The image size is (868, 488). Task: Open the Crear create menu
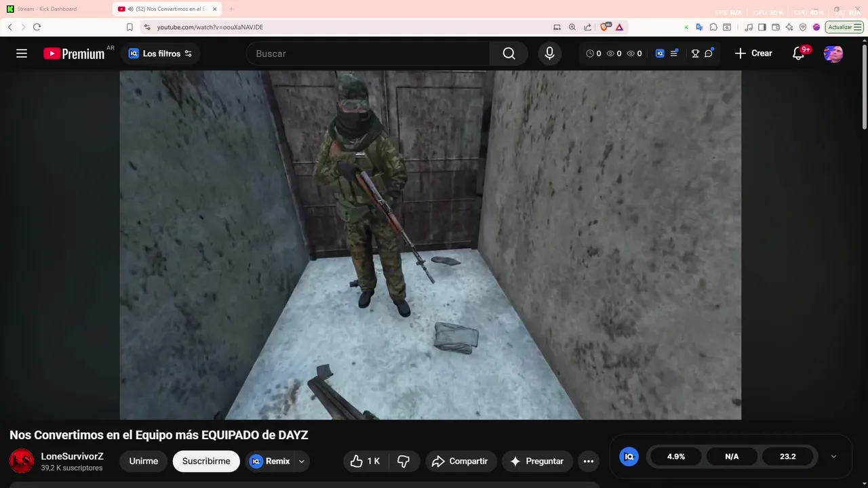(x=753, y=54)
